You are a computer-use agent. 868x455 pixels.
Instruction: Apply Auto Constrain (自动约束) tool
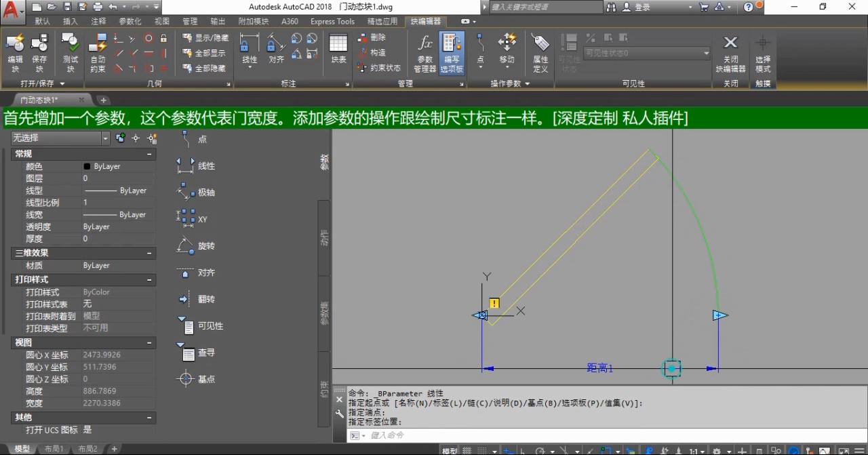[x=98, y=53]
